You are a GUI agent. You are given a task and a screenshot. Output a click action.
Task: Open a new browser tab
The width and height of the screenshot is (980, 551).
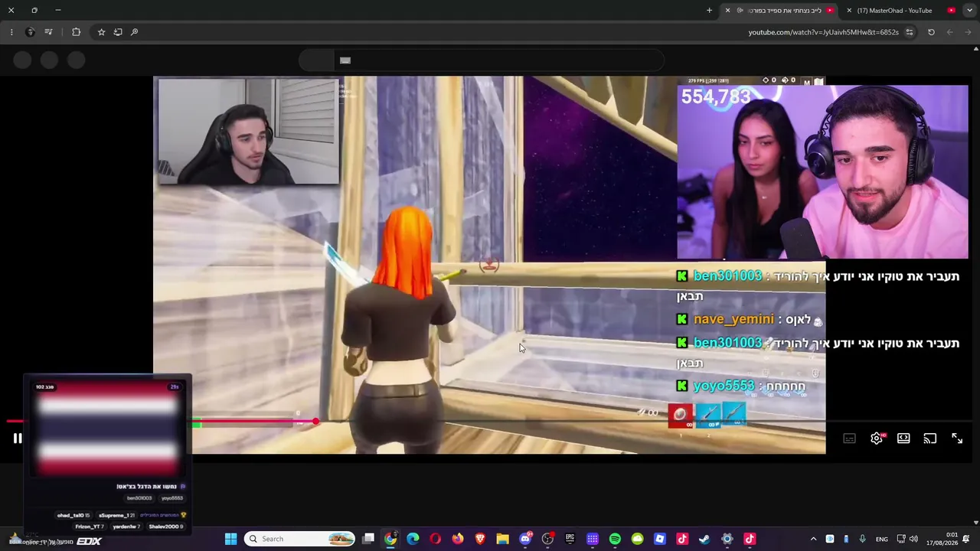click(709, 11)
